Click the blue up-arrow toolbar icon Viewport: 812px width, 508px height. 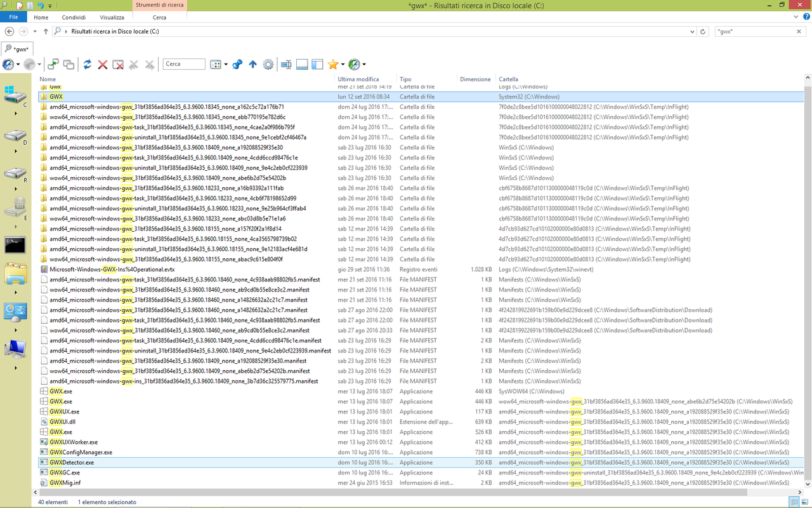pos(252,64)
